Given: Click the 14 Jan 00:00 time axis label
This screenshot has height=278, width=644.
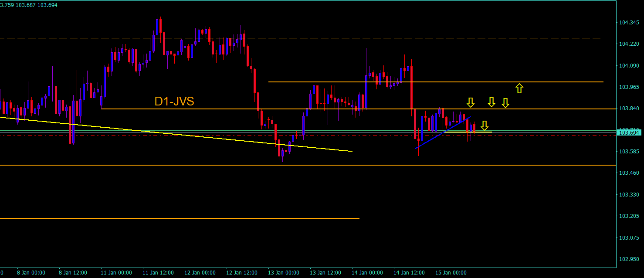Looking at the screenshot, I should pyautogui.click(x=367, y=273).
